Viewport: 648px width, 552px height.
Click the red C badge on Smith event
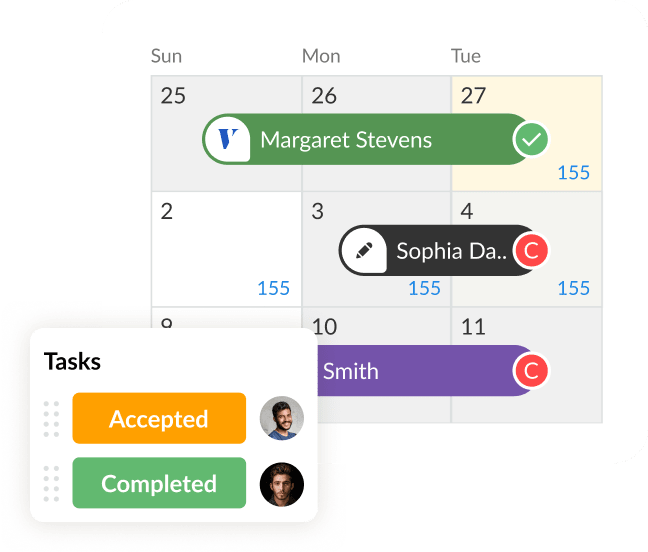[x=532, y=371]
